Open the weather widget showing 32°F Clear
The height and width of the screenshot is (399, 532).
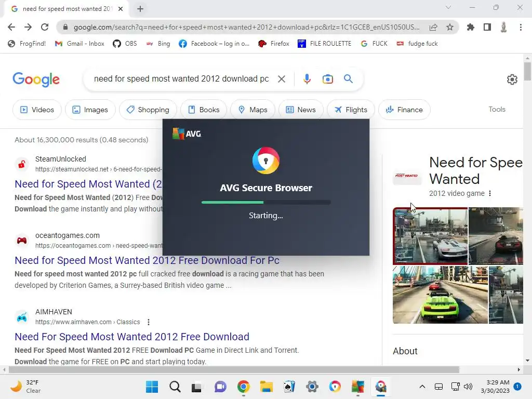(x=26, y=387)
